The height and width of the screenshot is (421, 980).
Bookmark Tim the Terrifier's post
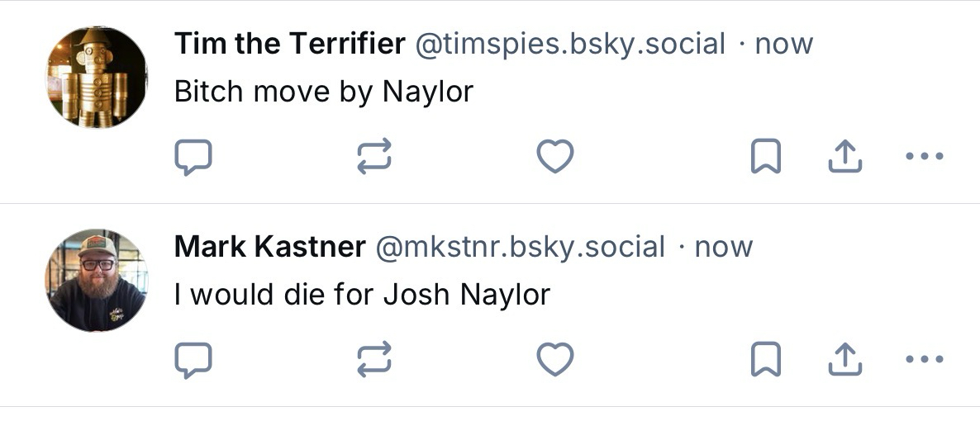coord(765,156)
